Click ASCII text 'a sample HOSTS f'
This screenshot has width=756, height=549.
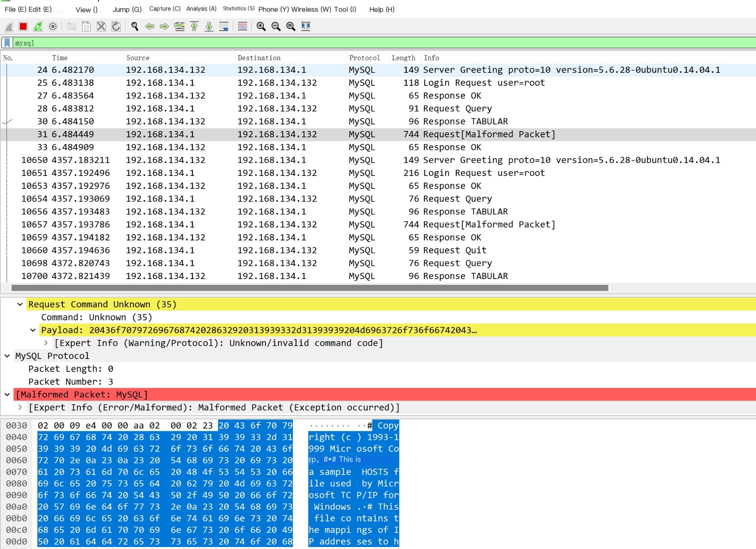pyautogui.click(x=354, y=472)
